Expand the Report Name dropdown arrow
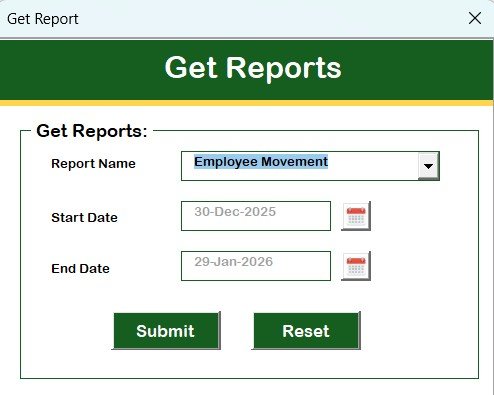This screenshot has width=494, height=395. click(428, 166)
